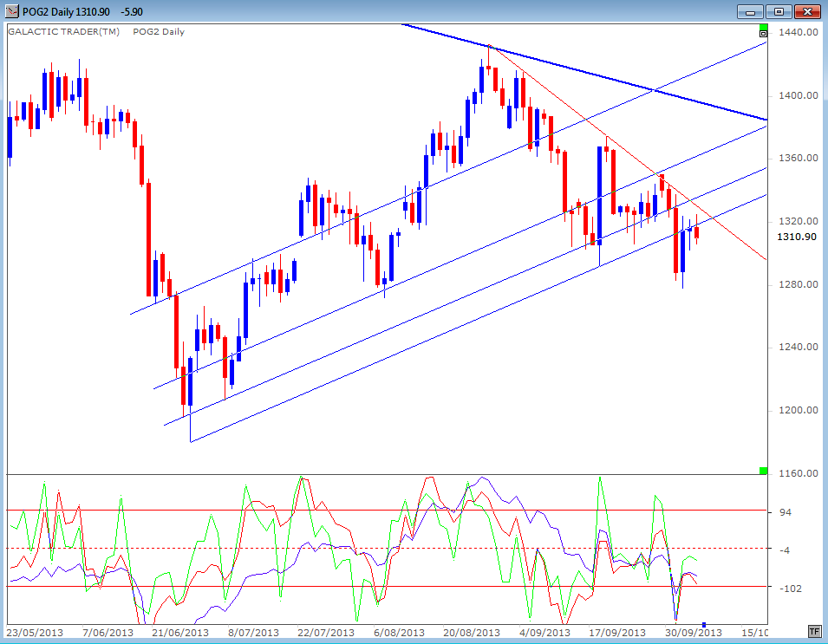Viewport: 828px width, 644px height.
Task: Click the oscillator level -4 label
Action: click(785, 550)
